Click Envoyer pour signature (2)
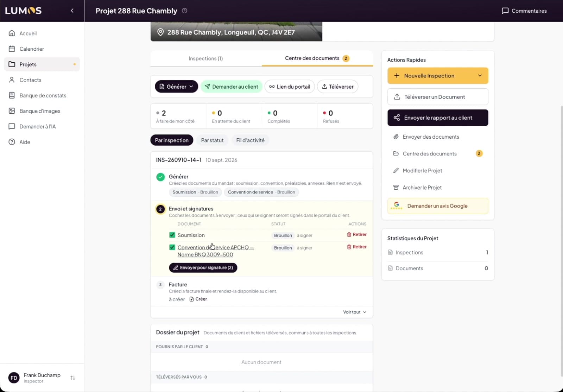This screenshot has height=392, width=563. click(x=203, y=267)
